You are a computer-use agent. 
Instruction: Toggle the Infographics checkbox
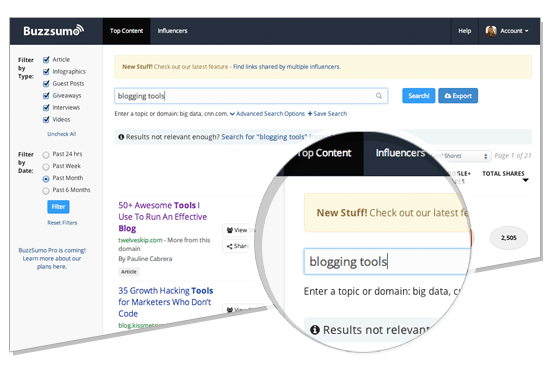pos(46,72)
